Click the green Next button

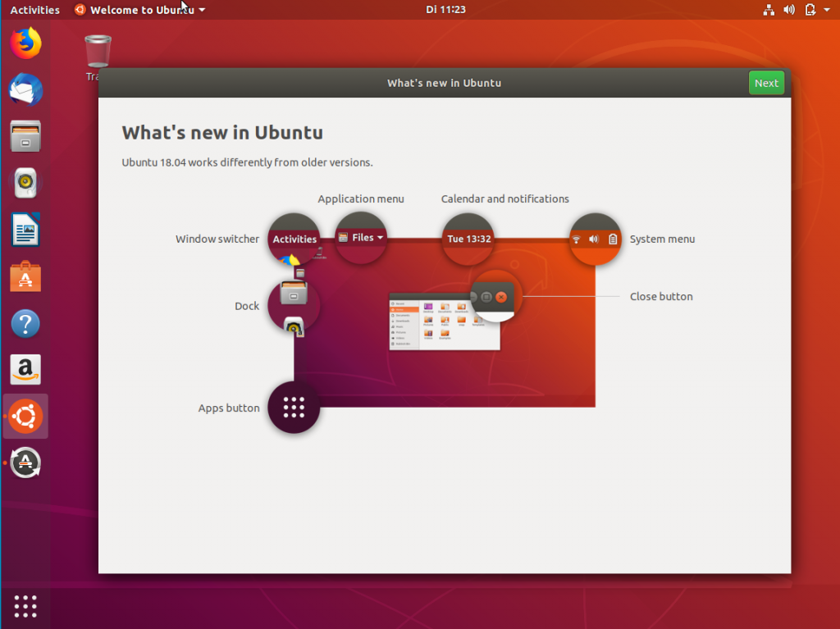point(766,83)
